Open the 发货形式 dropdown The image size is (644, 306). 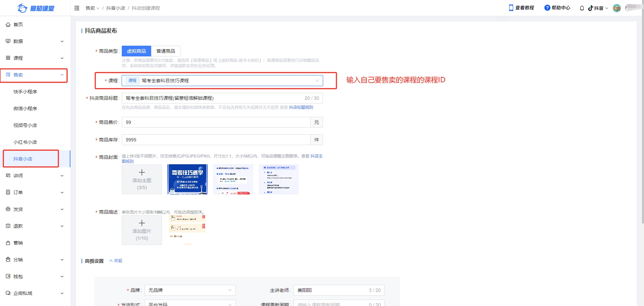pos(190,303)
